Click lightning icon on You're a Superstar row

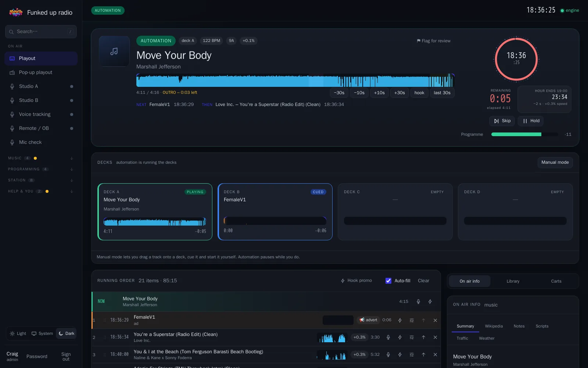pyautogui.click(x=400, y=337)
